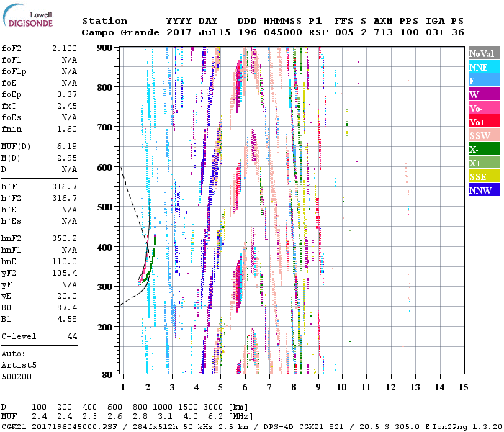
Task: Click the fmin value 1.60
Action: coord(66,129)
